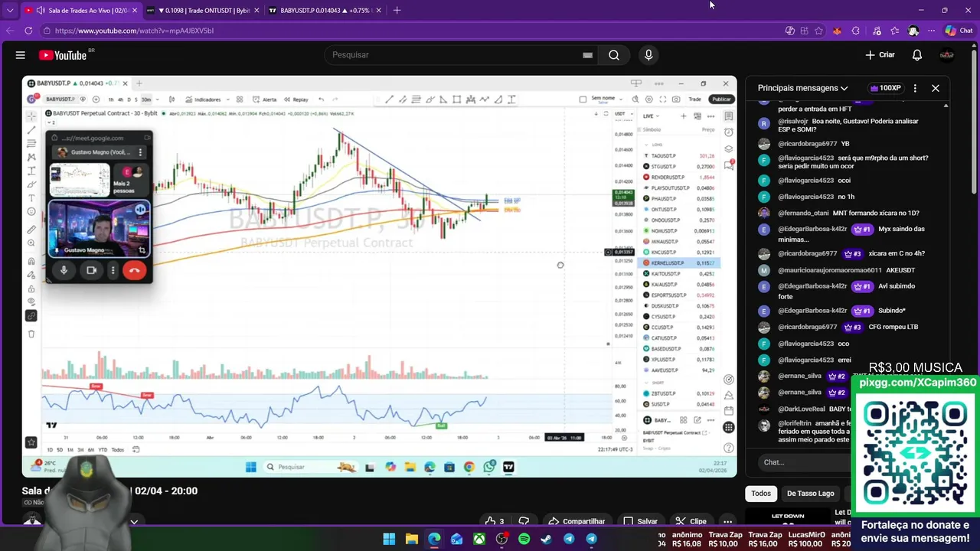Open YouTube notifications bell

click(916, 55)
